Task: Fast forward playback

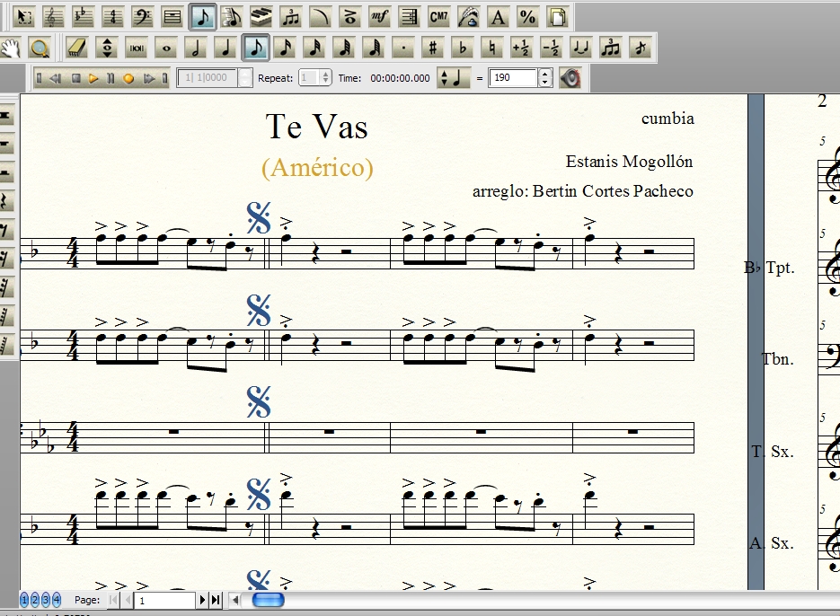Action: [148, 78]
